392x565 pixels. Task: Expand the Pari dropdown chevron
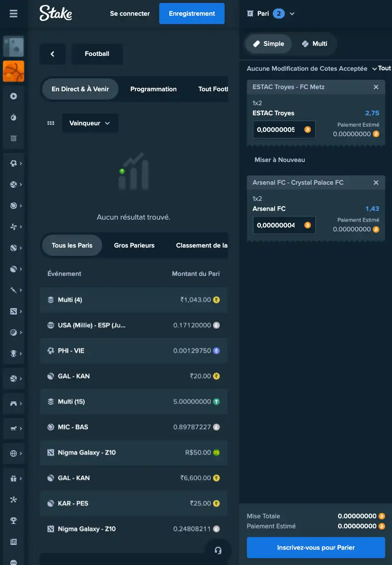pyautogui.click(x=292, y=14)
